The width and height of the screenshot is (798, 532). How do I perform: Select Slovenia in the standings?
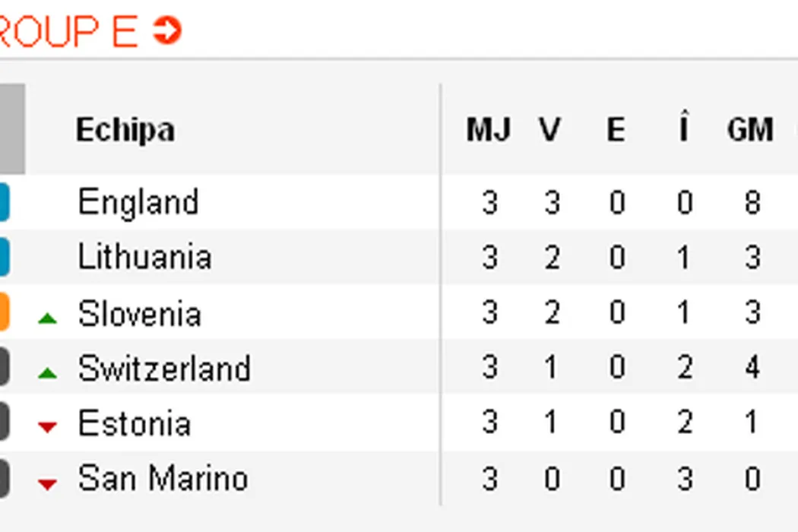(140, 313)
